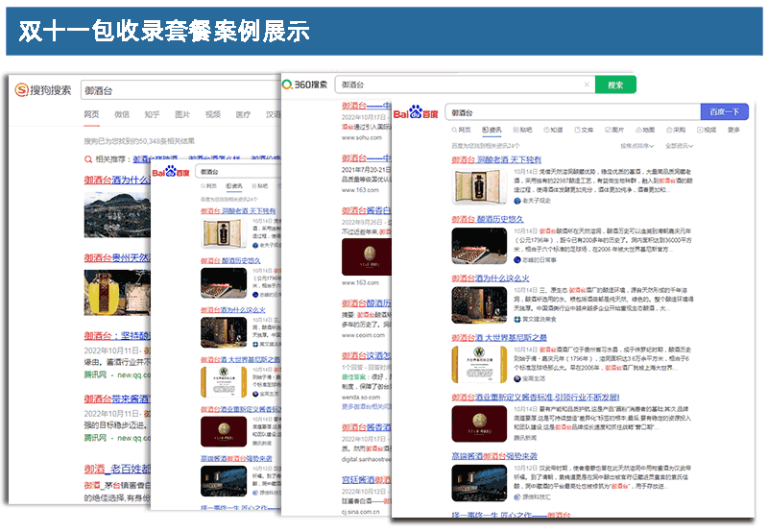Open result 御酒台 酿酒历史悠久 in front Baidu
This screenshot has width=768, height=532.
[x=488, y=219]
